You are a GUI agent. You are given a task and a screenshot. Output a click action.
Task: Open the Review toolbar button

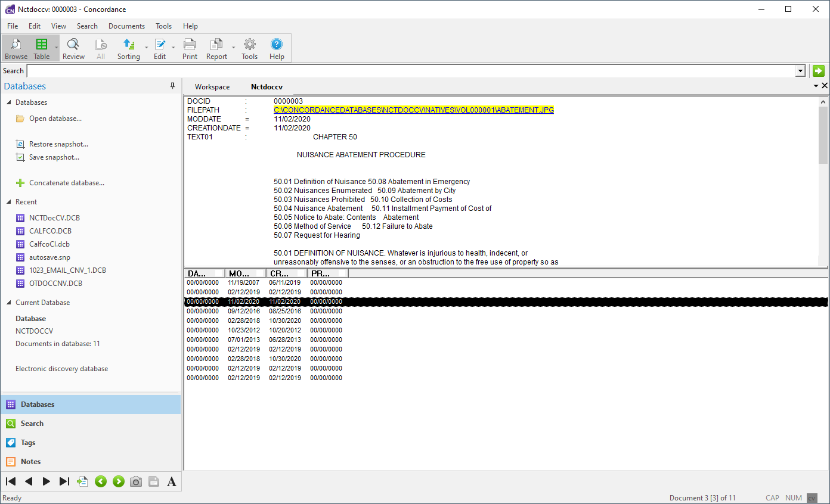[73, 48]
